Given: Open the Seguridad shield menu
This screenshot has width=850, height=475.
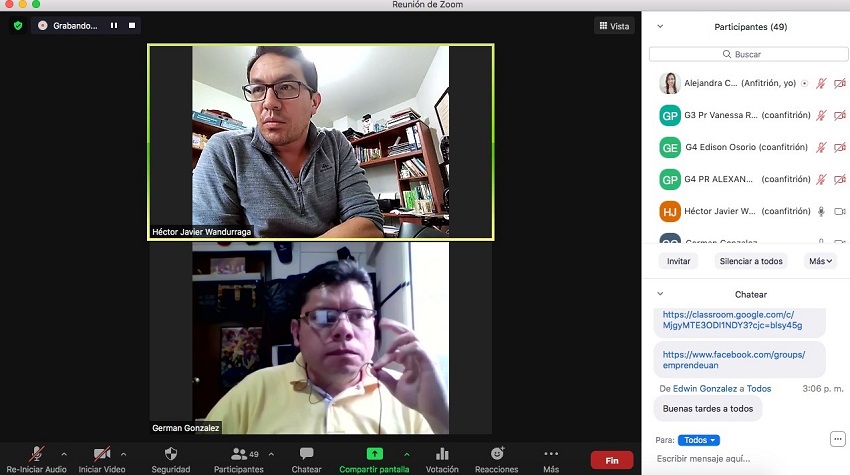Looking at the screenshot, I should 171,459.
